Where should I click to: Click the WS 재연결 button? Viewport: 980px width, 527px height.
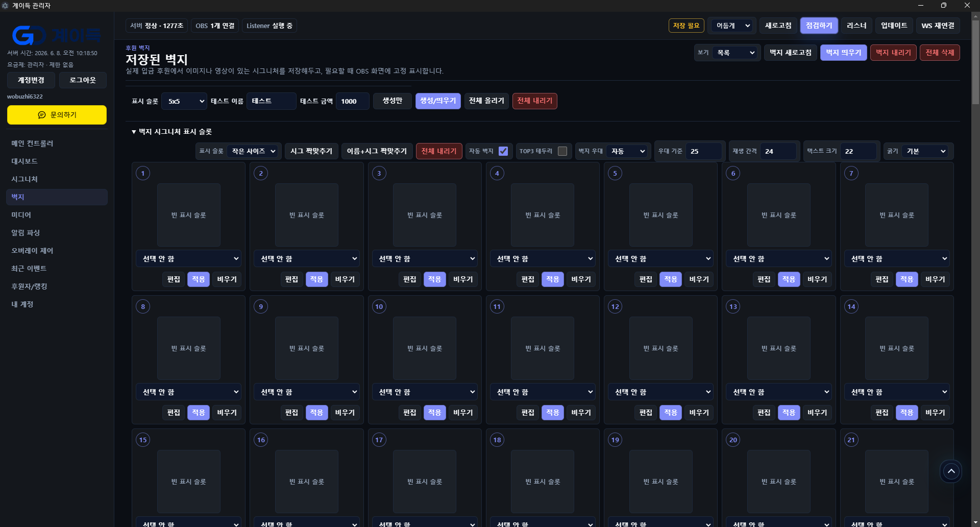pos(938,26)
